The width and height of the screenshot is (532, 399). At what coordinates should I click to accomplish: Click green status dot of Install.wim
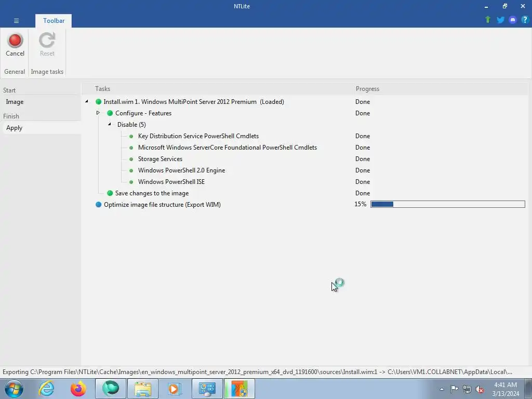coord(98,101)
